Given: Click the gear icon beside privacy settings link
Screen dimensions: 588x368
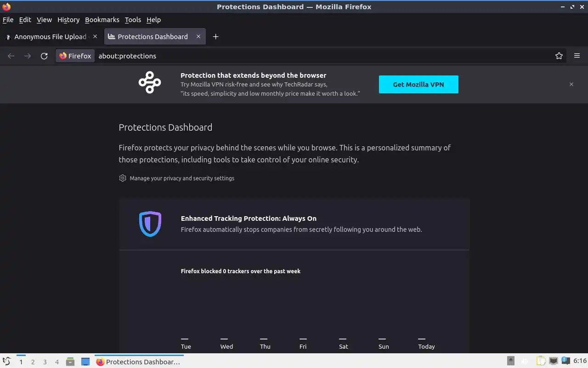Looking at the screenshot, I should tap(123, 178).
